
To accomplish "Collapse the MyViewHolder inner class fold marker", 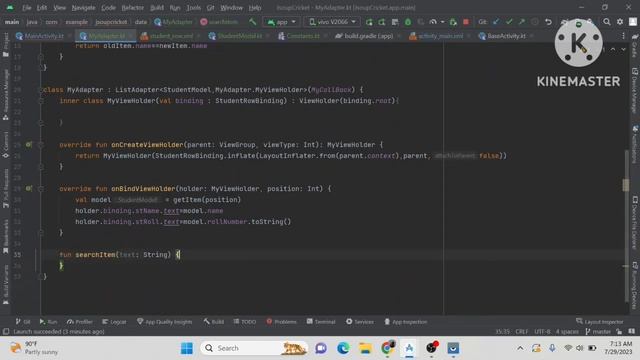I will (41, 100).
